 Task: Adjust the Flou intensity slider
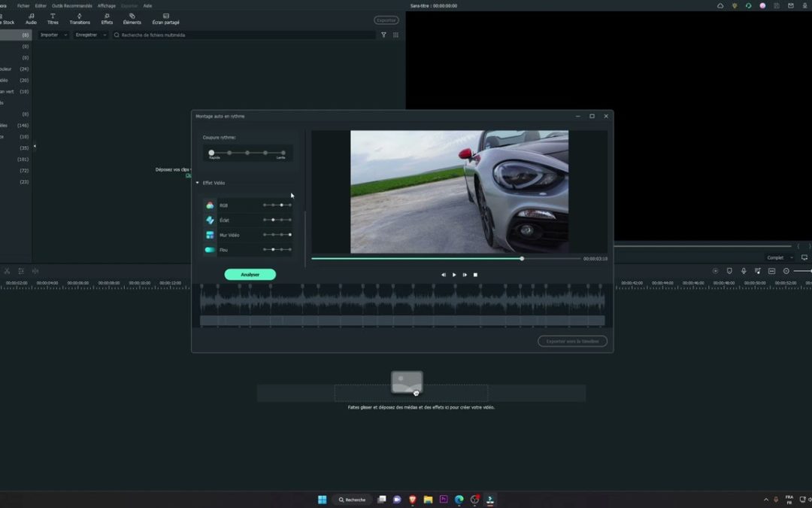coord(277,250)
